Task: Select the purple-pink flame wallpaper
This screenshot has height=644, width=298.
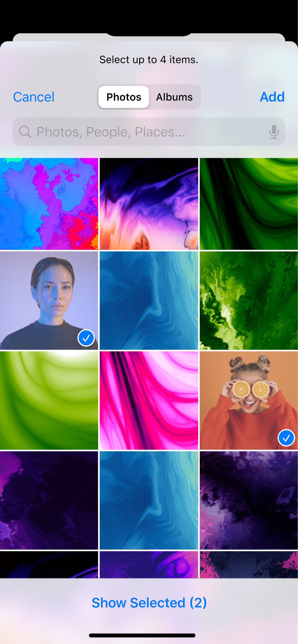Action: pos(149,204)
